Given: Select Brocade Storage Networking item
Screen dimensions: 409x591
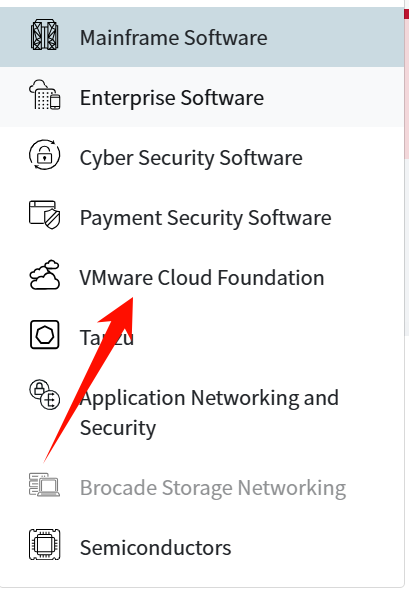Looking at the screenshot, I should (213, 487).
